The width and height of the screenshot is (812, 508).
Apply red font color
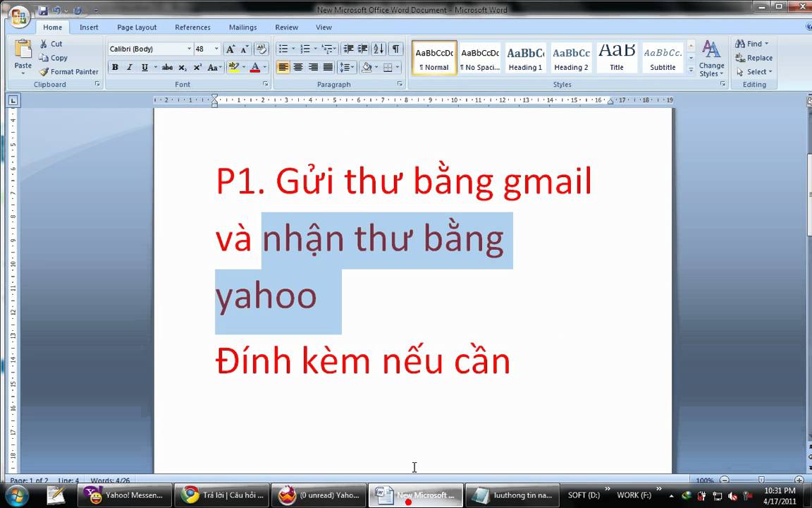pyautogui.click(x=254, y=68)
